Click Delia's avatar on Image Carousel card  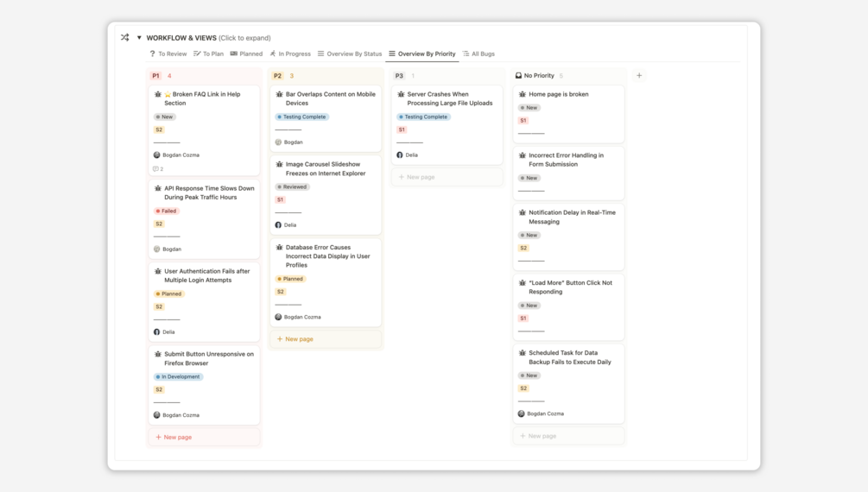click(278, 225)
